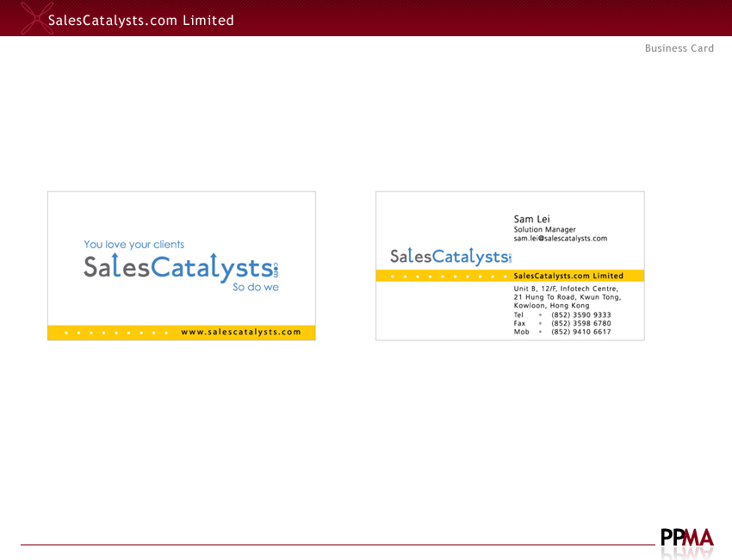Click the small SalesCatalysts logo on Sam Lei's card
732x560 pixels.
tap(451, 257)
